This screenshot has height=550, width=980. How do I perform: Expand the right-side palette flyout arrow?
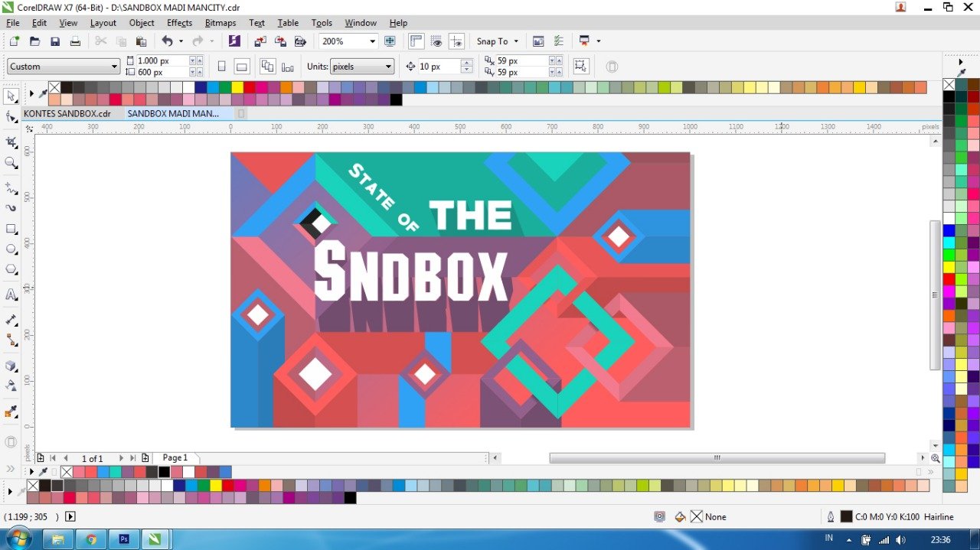coord(961,62)
